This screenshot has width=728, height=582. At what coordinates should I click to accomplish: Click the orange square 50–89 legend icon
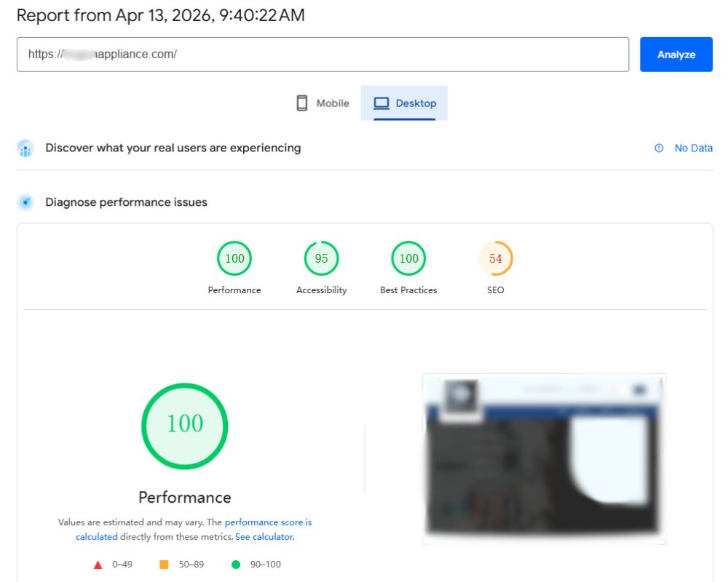164,565
